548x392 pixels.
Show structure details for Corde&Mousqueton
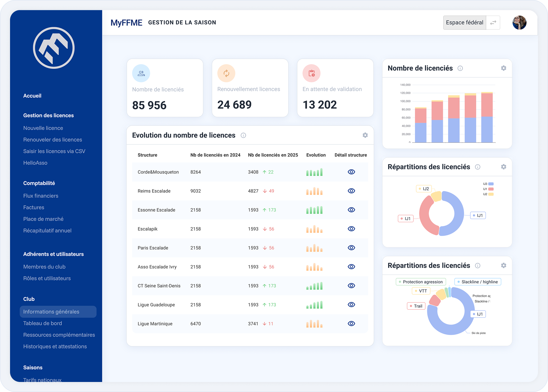pyautogui.click(x=351, y=172)
